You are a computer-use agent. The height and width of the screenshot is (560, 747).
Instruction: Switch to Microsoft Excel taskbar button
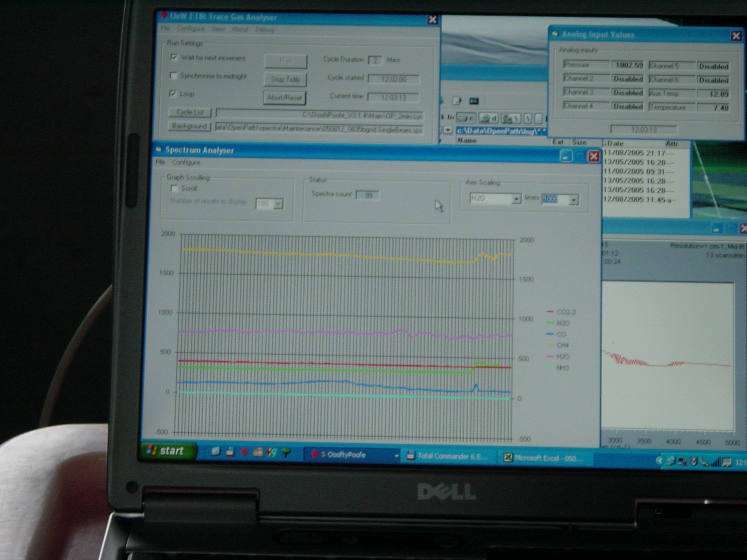point(544,458)
